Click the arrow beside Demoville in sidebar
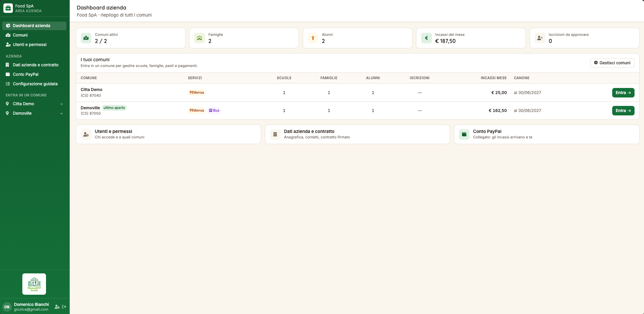Viewport: 644px width, 314px height. (61, 113)
